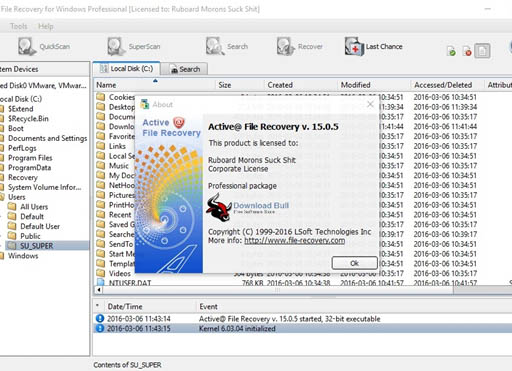Select the PerfLogs tree folder
Viewport: 512px width, 371px height.
coord(22,148)
